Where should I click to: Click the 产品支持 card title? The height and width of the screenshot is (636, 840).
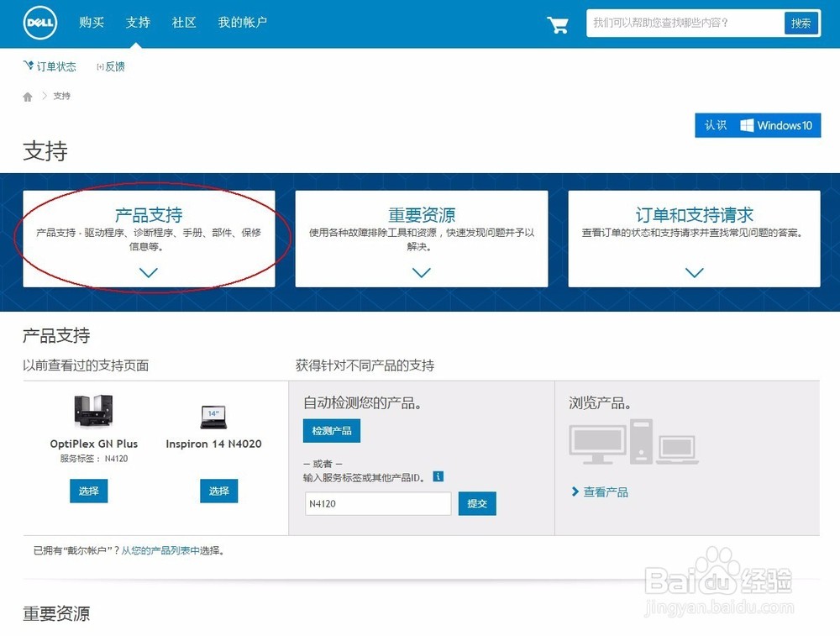pyautogui.click(x=149, y=215)
